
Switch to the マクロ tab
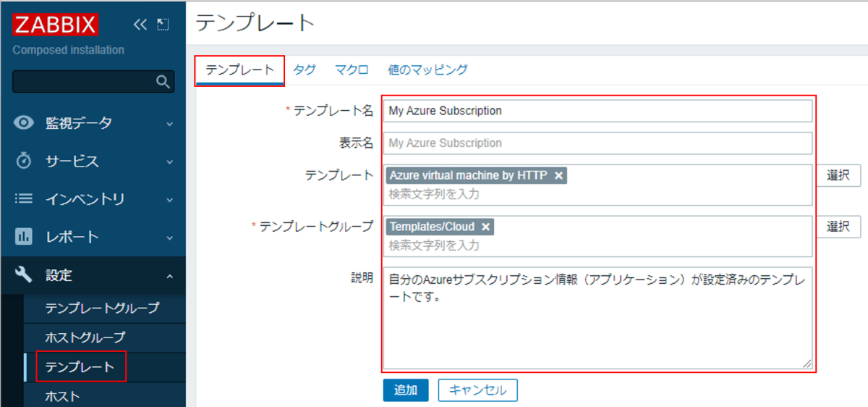click(x=352, y=70)
